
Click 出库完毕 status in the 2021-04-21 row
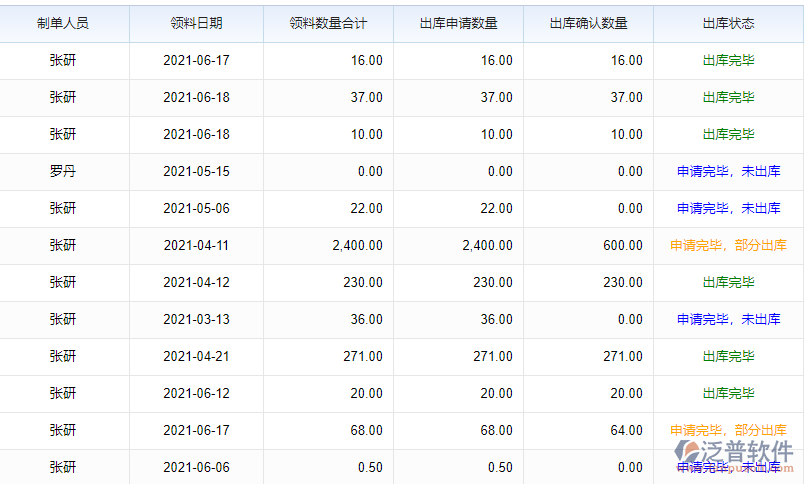tap(729, 356)
